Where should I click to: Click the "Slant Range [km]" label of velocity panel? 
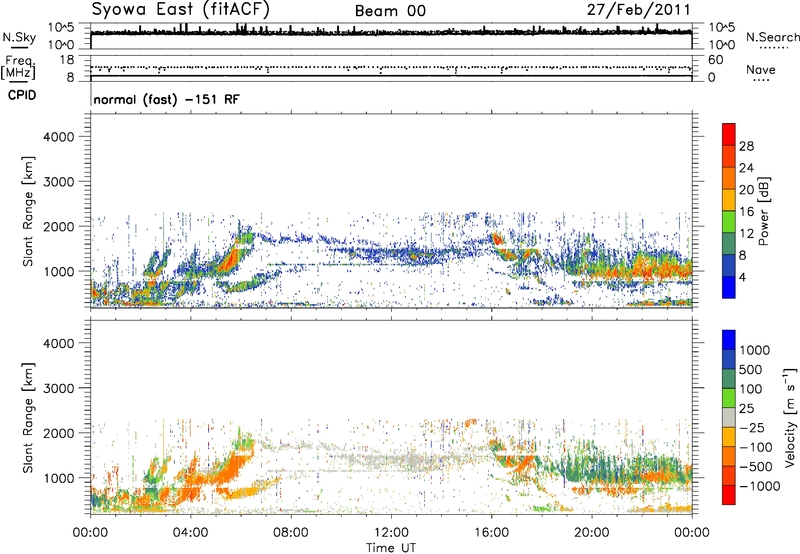click(28, 417)
